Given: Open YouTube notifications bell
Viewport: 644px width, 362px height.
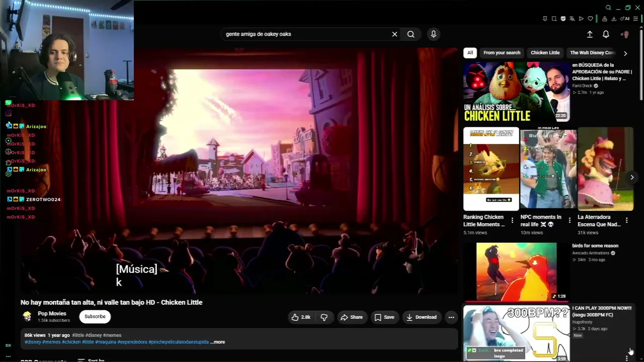Looking at the screenshot, I should pos(606,34).
